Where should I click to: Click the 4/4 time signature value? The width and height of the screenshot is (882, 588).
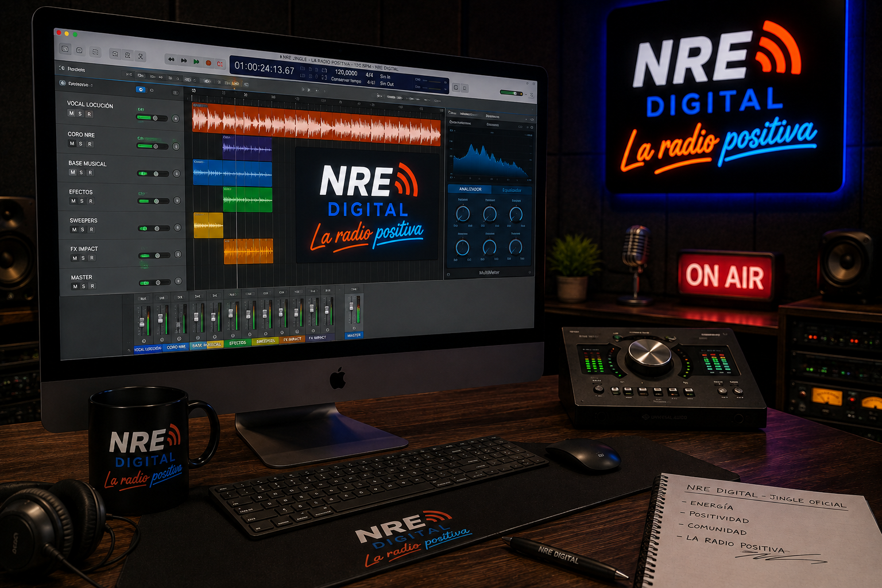click(369, 75)
